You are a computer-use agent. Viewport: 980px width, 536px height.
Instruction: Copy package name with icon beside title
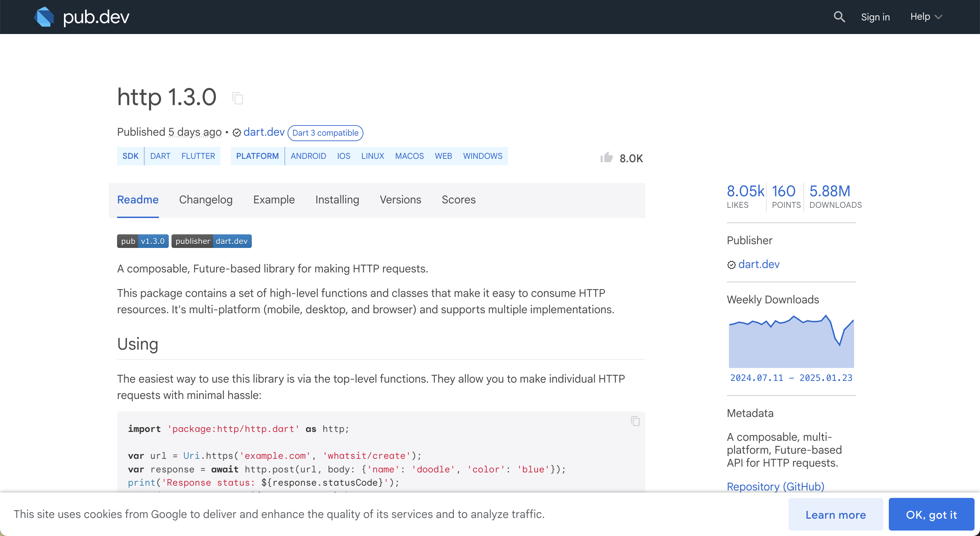click(238, 98)
